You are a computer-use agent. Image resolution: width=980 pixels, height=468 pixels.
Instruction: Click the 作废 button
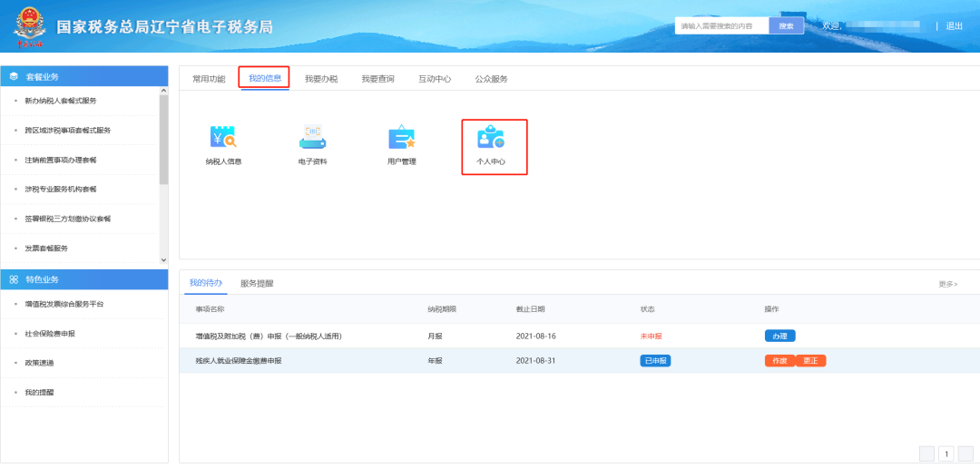(x=780, y=361)
